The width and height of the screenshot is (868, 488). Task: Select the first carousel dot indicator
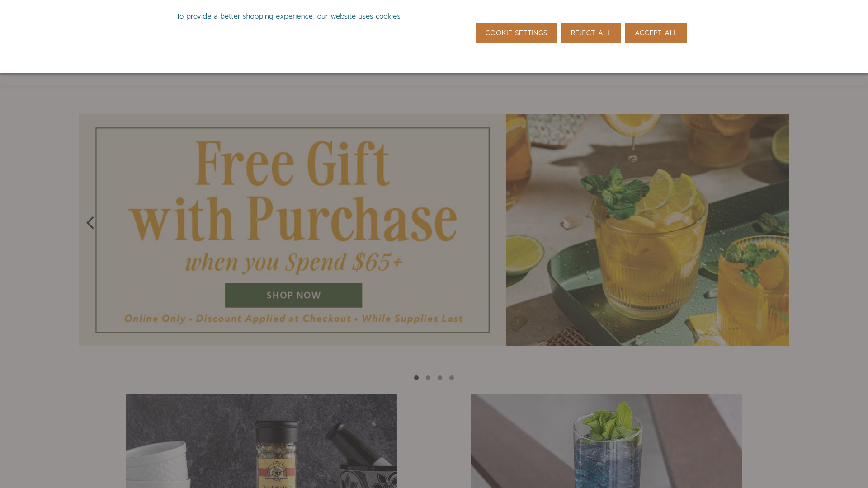[416, 378]
